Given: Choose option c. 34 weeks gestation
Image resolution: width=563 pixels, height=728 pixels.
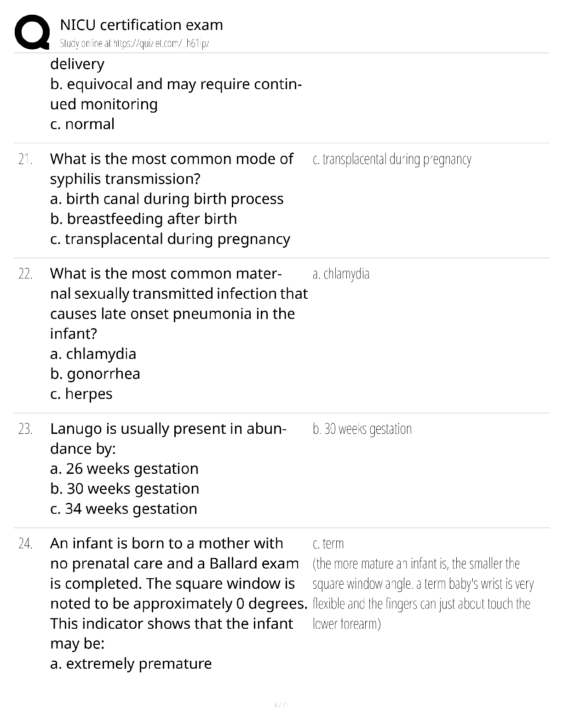Looking at the screenshot, I should pyautogui.click(x=124, y=509).
